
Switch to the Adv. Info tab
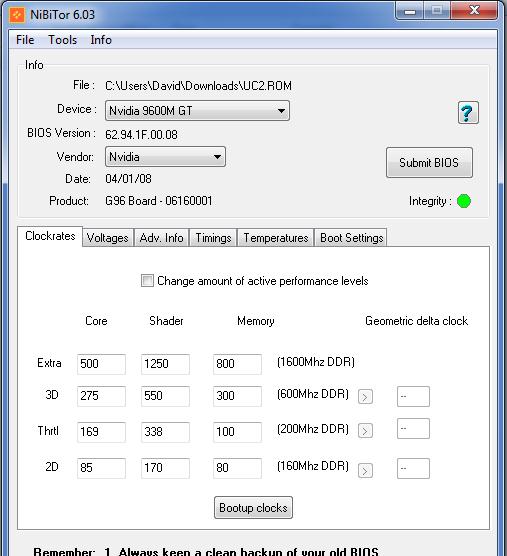pos(161,238)
